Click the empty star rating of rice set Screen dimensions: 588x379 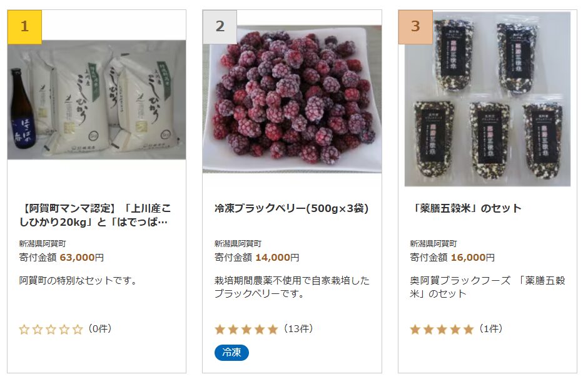pyautogui.click(x=51, y=330)
